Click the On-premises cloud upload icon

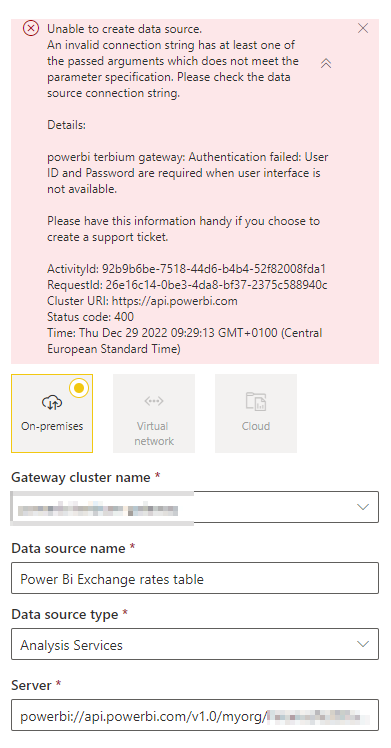click(x=52, y=403)
